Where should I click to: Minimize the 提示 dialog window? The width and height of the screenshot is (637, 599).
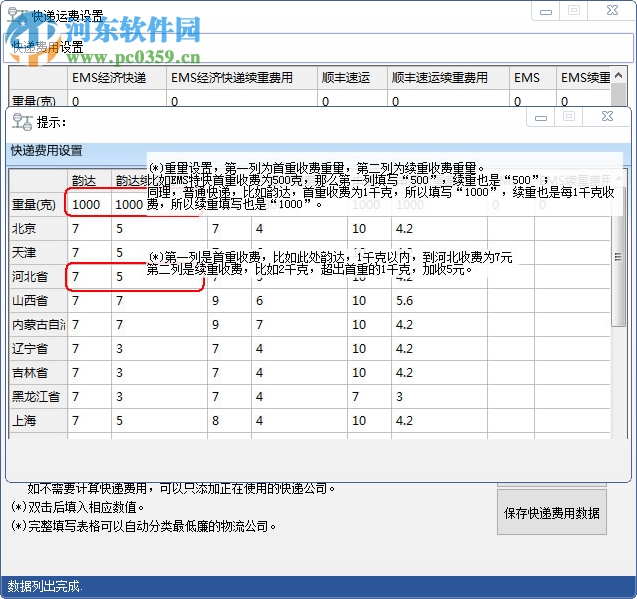[540, 117]
